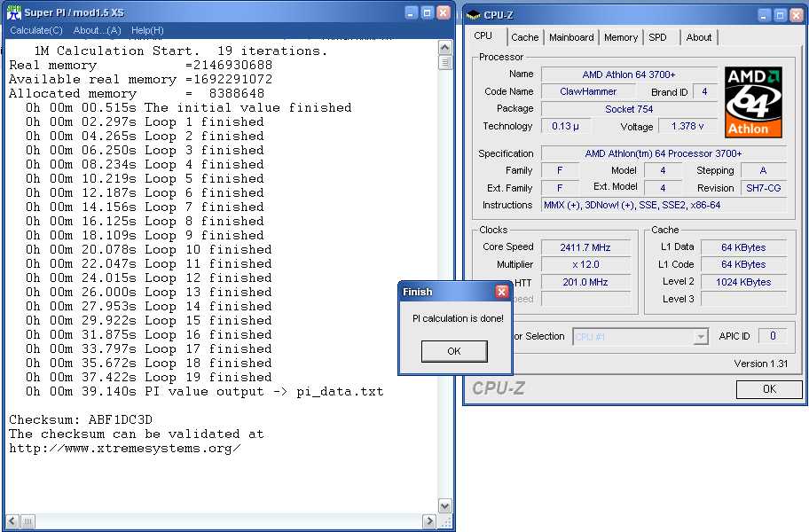Click the Loop 10 finished line
The width and height of the screenshot is (809, 532).
(x=149, y=249)
